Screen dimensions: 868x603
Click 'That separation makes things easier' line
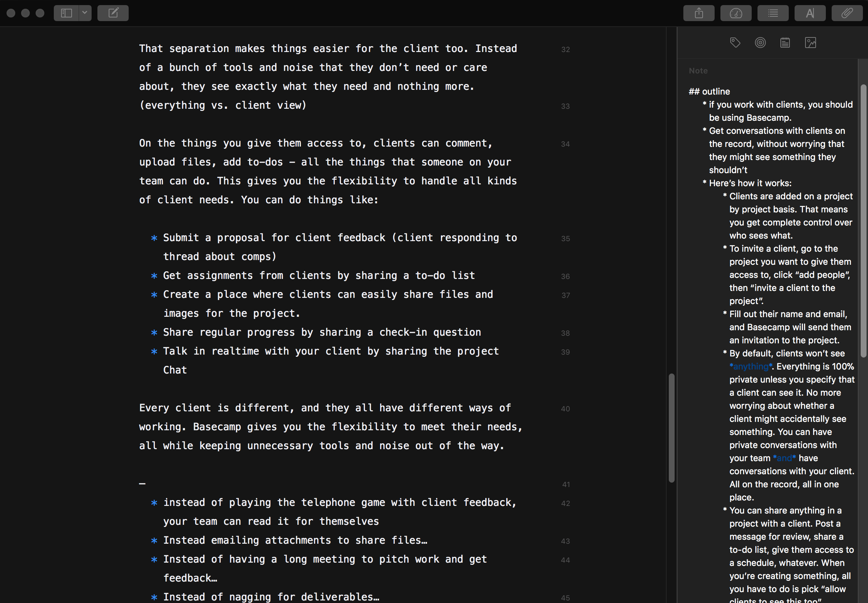(x=328, y=48)
